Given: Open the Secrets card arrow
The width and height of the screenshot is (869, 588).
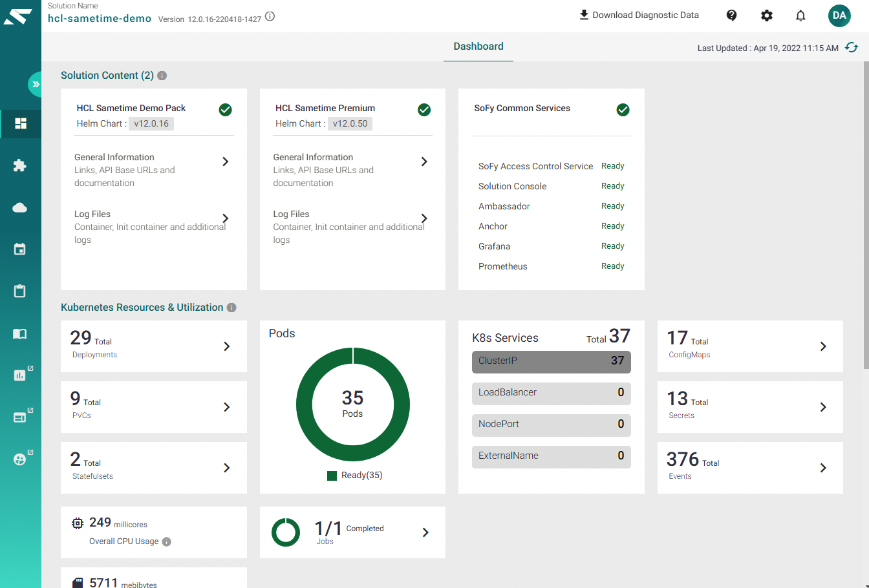Looking at the screenshot, I should pos(823,407).
